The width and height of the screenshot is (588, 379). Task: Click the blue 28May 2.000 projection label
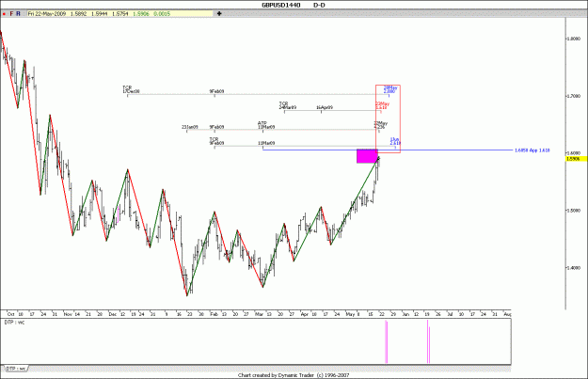(390, 89)
